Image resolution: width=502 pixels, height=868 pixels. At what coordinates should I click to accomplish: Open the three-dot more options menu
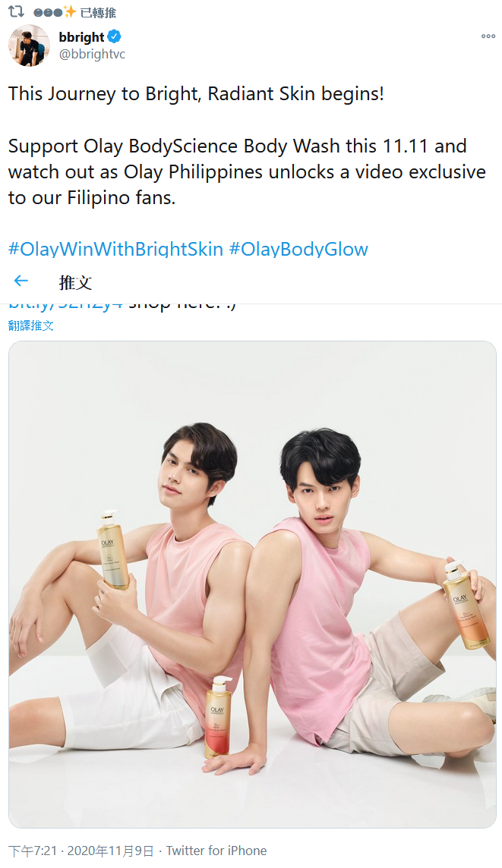[x=488, y=36]
